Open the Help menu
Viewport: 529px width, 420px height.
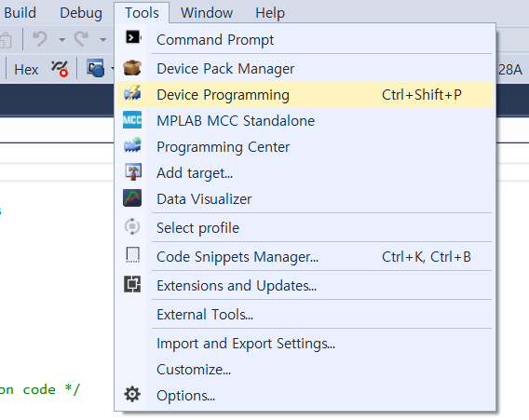(270, 13)
